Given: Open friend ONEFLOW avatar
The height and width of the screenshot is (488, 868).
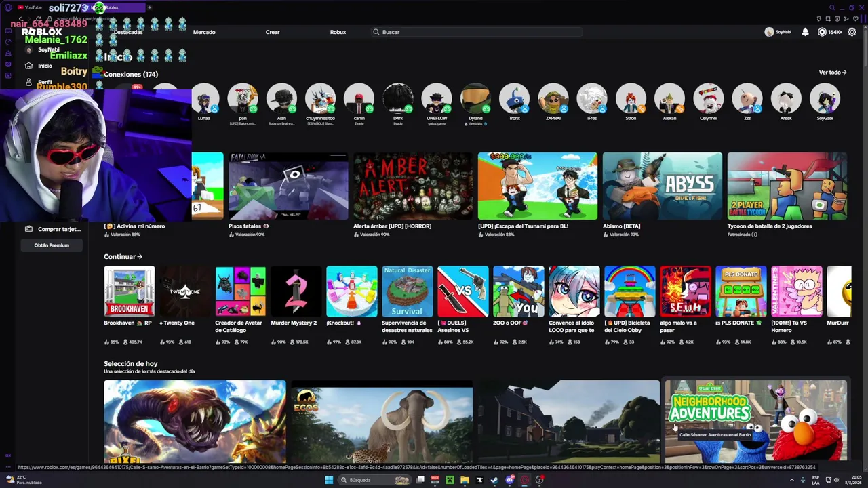Looking at the screenshot, I should pyautogui.click(x=437, y=99).
